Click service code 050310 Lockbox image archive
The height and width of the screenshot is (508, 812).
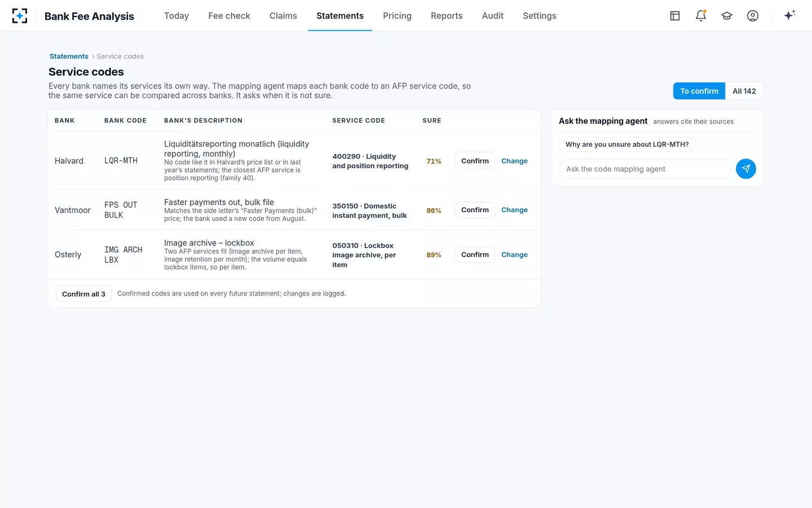(x=364, y=255)
